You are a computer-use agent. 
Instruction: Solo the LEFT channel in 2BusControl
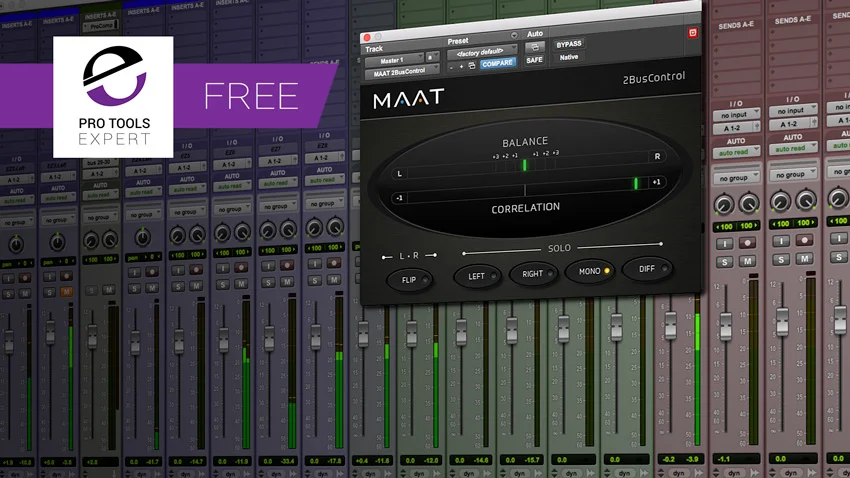click(478, 276)
